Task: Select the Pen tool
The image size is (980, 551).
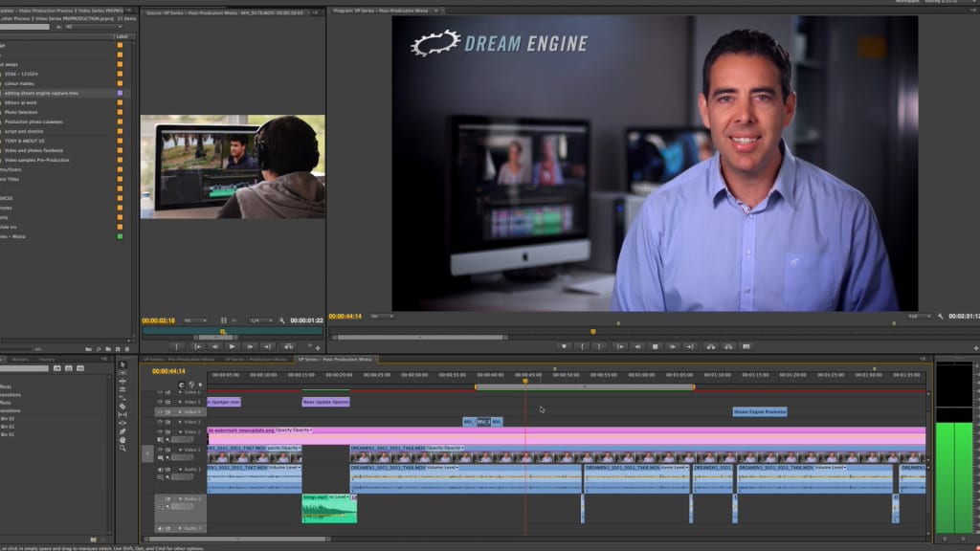Action: 122,431
